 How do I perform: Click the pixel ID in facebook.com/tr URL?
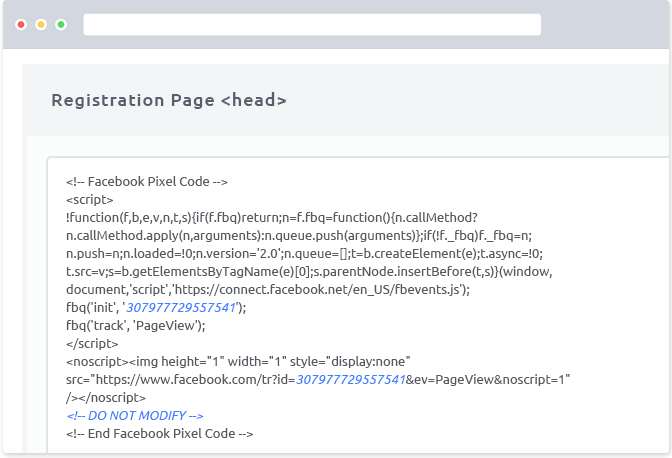pyautogui.click(x=351, y=380)
